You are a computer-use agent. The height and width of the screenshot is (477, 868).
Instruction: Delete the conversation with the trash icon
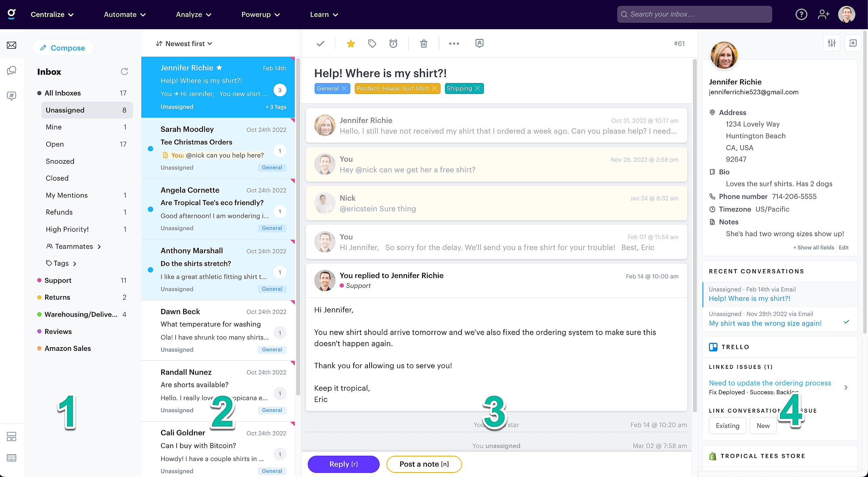click(x=423, y=43)
